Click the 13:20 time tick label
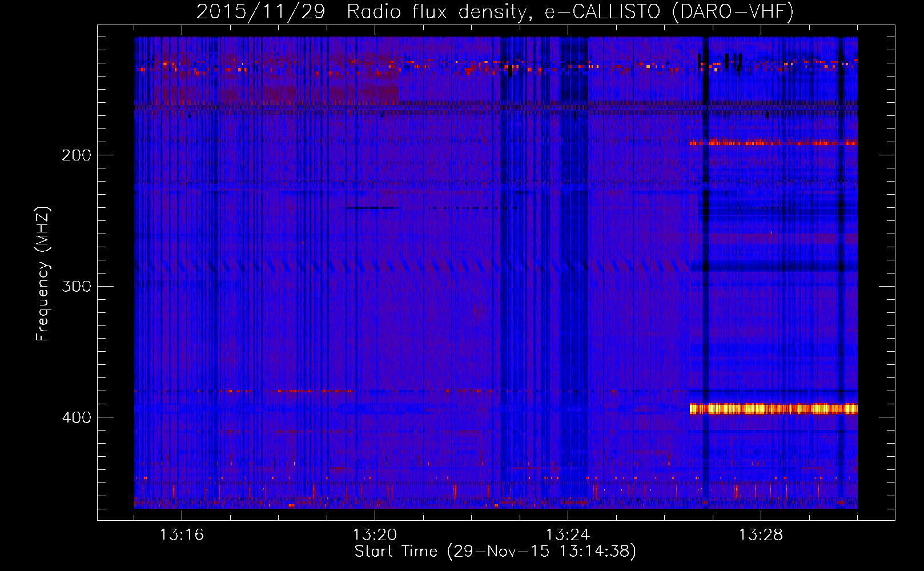This screenshot has width=924, height=571. pyautogui.click(x=375, y=535)
